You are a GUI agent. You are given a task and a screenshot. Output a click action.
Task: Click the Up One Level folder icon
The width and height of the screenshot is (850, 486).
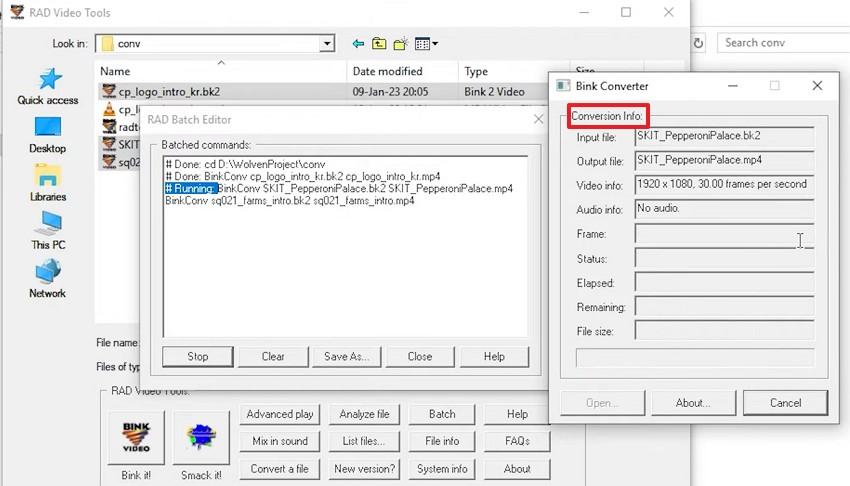point(379,44)
